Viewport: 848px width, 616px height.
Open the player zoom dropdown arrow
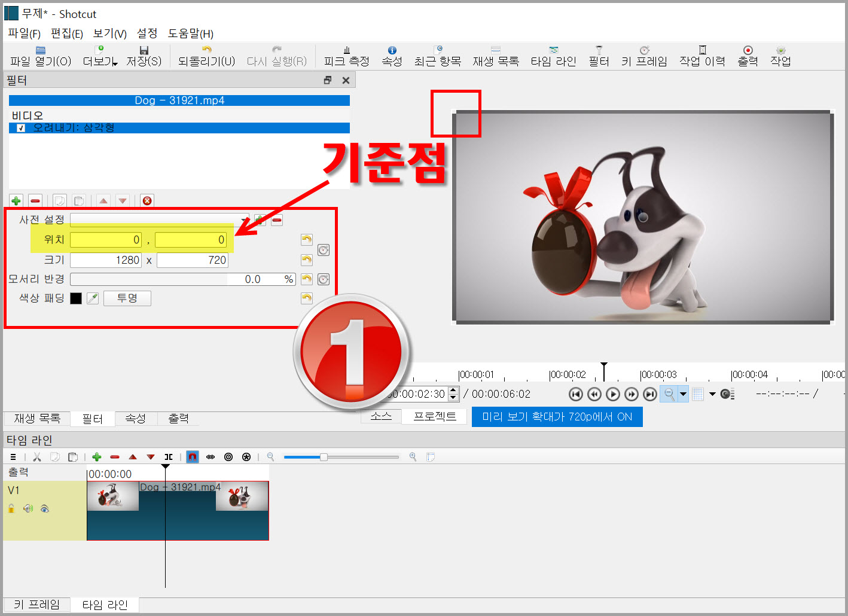coord(683,394)
